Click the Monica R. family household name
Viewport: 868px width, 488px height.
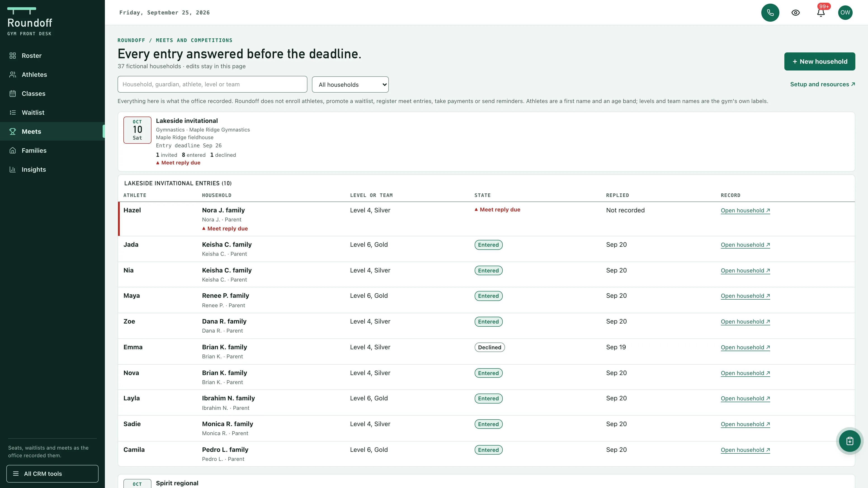tap(227, 424)
